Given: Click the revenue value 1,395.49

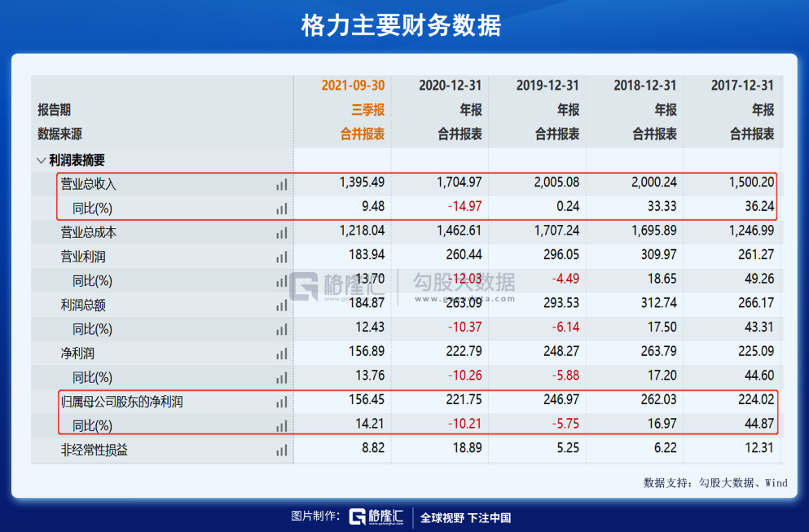Looking at the screenshot, I should coord(362,182).
